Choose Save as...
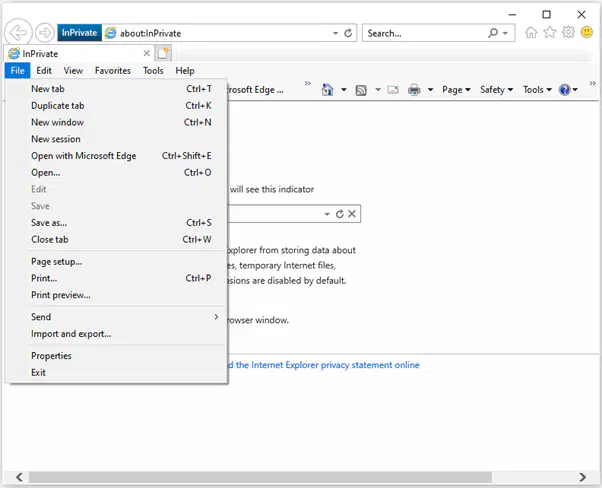 pos(117,223)
